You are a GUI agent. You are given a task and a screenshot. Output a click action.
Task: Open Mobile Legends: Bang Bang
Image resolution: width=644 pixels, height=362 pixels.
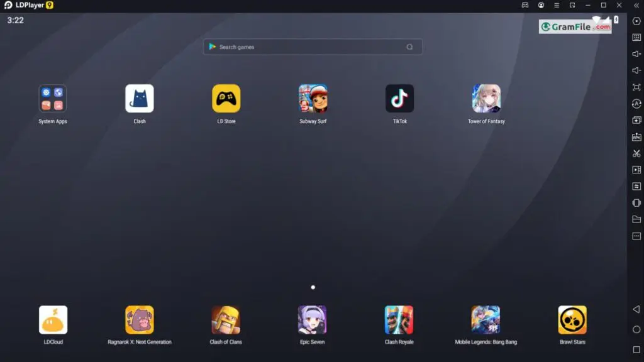pyautogui.click(x=486, y=320)
